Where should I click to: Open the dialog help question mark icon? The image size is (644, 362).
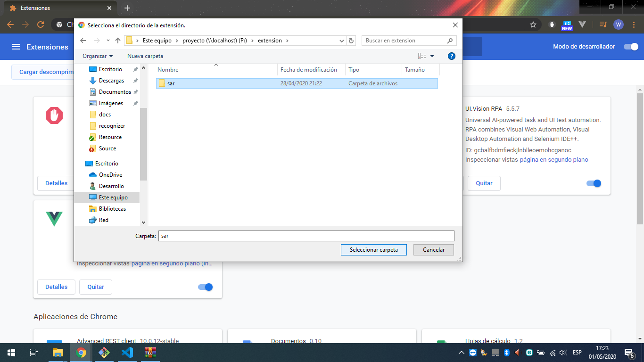click(x=451, y=56)
